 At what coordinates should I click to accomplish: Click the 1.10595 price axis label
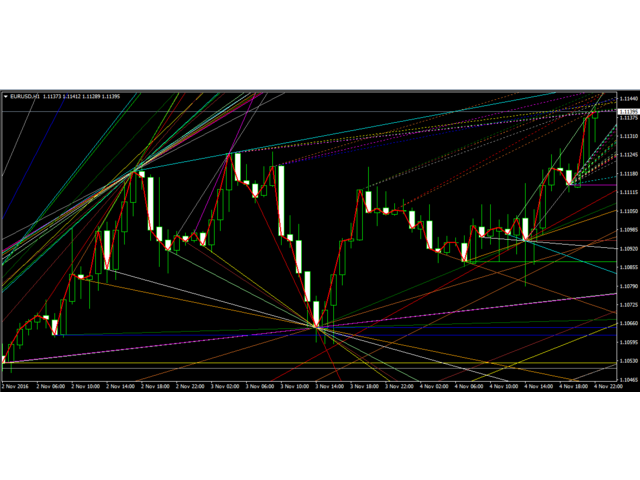pos(629,342)
